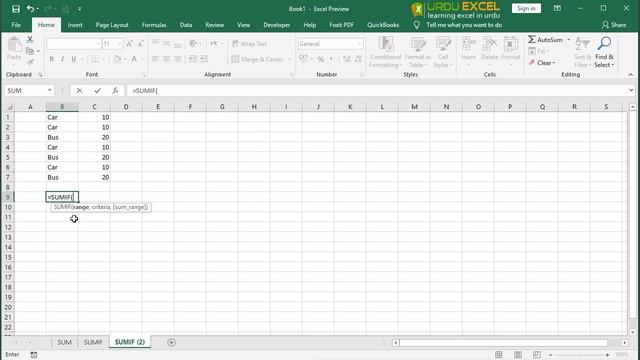Click range argument in SUMIF tooltip
The height and width of the screenshot is (360, 640).
[81, 207]
